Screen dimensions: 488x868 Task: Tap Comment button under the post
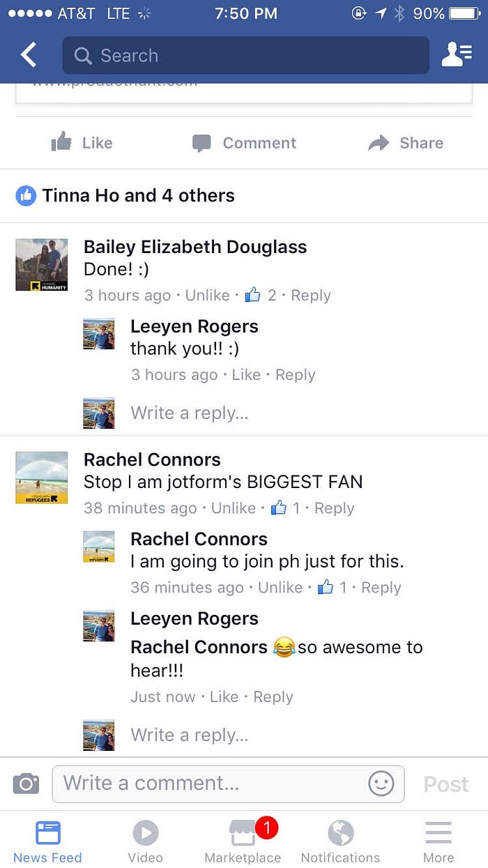(x=244, y=143)
